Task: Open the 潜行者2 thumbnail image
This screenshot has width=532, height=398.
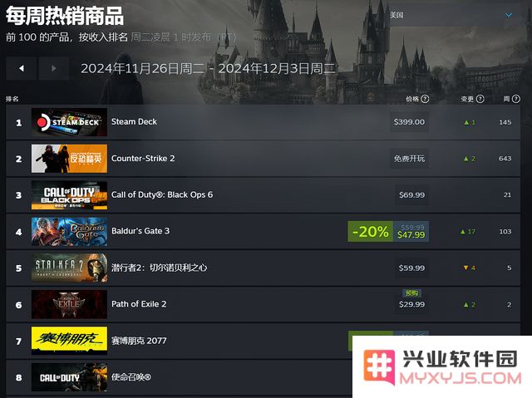Action: 69,268
